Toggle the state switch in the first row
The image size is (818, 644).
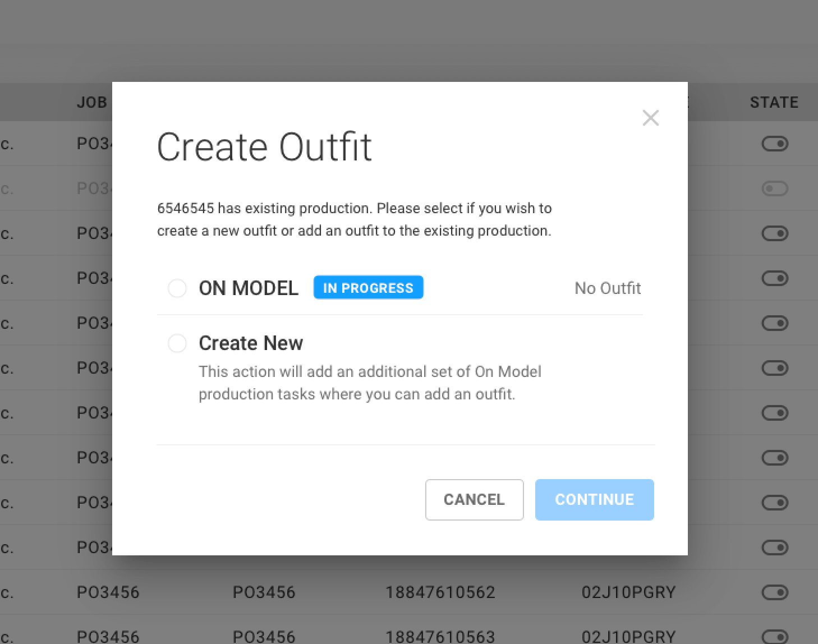tap(775, 144)
